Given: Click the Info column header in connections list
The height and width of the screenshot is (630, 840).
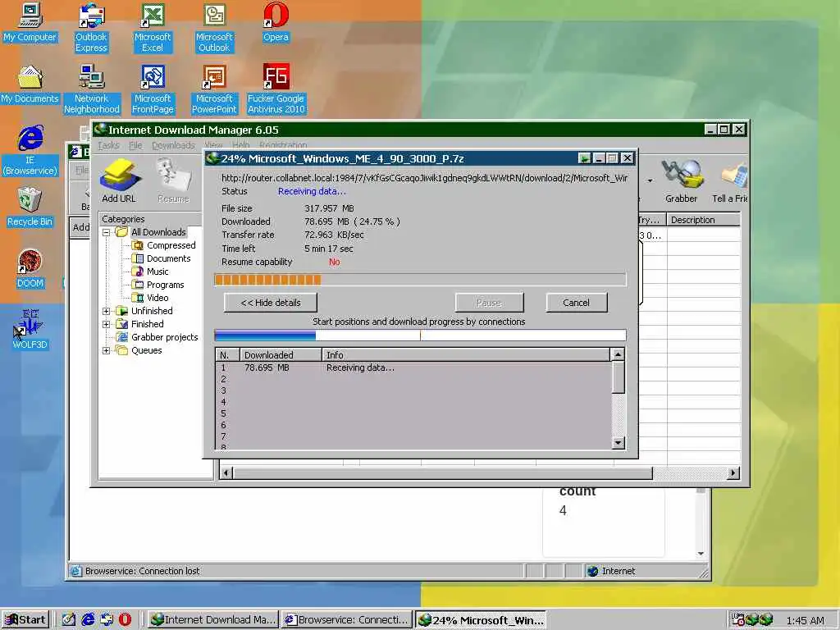Looking at the screenshot, I should click(x=466, y=354).
